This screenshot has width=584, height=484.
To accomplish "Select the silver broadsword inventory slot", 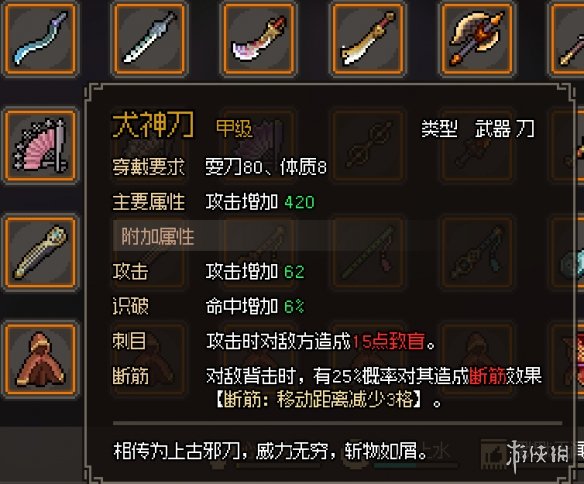I will click(149, 38).
